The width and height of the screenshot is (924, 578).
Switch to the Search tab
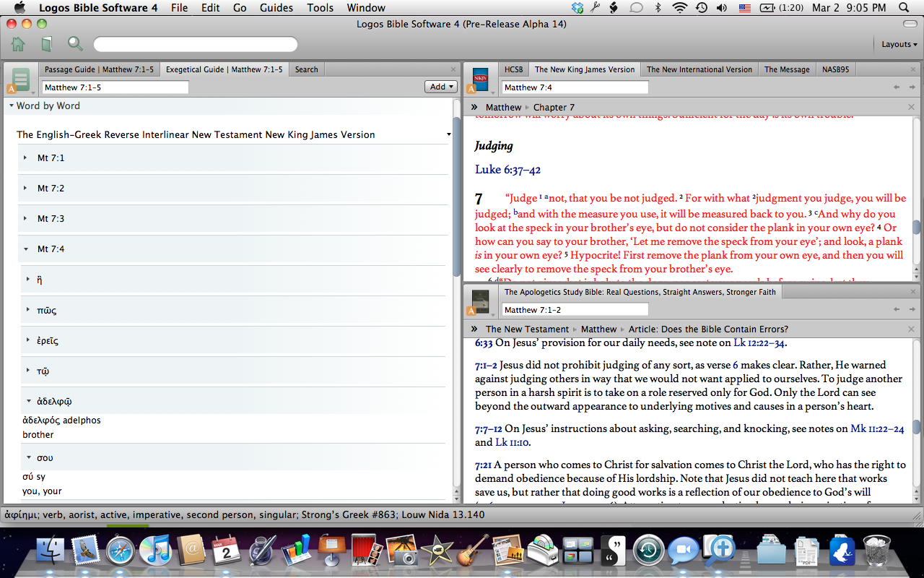pyautogui.click(x=306, y=69)
